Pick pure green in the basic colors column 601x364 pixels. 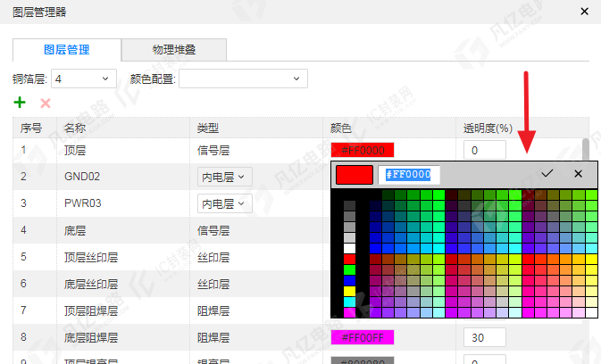pyautogui.click(x=349, y=270)
